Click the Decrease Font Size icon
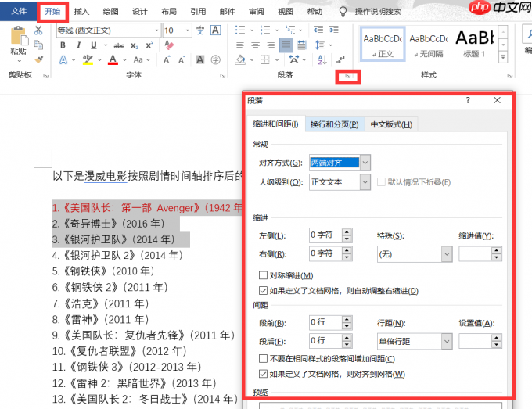The image size is (532, 409). pos(182,60)
